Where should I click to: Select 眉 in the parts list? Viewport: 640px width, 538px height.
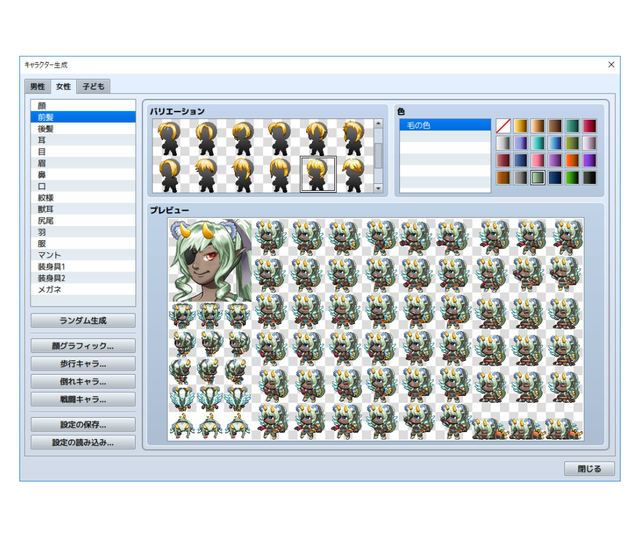[x=83, y=163]
